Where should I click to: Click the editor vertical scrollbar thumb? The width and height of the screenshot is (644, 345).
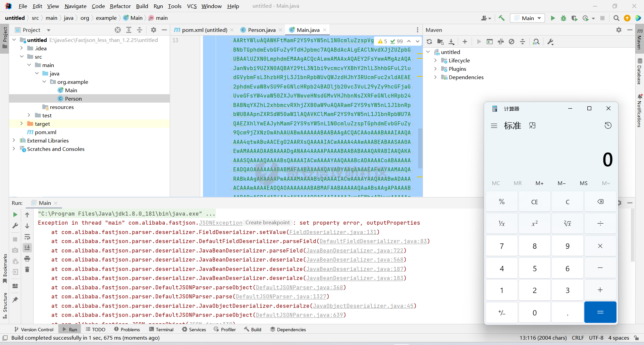coord(420,148)
